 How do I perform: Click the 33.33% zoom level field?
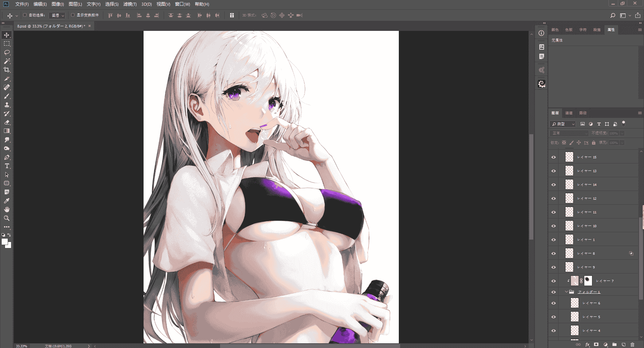(22, 346)
